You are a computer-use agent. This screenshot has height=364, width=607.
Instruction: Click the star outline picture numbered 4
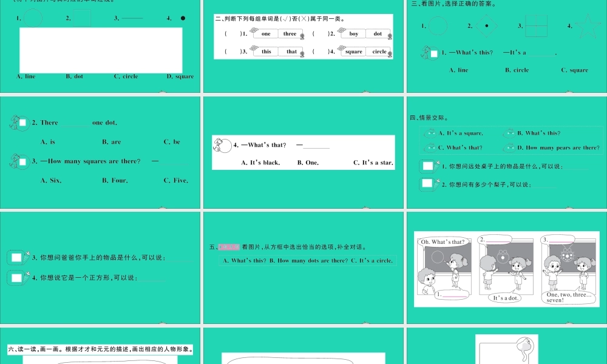click(588, 26)
